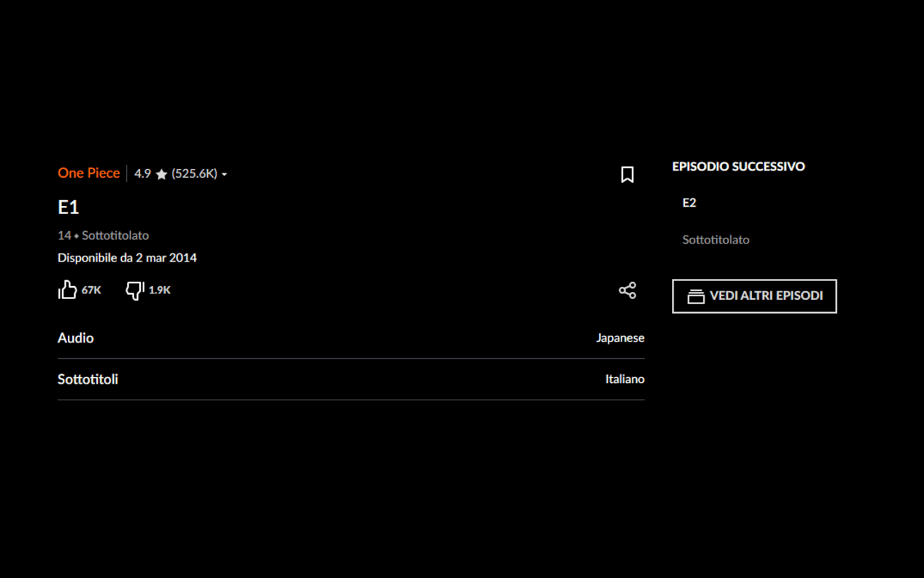Click the 'Disponibile da 2 mar 2014' text

click(x=127, y=258)
